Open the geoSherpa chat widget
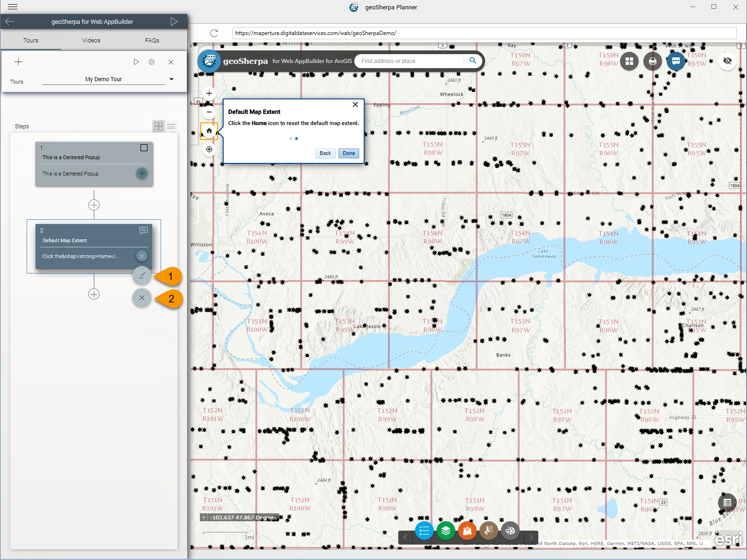The image size is (747, 560). coord(676,61)
